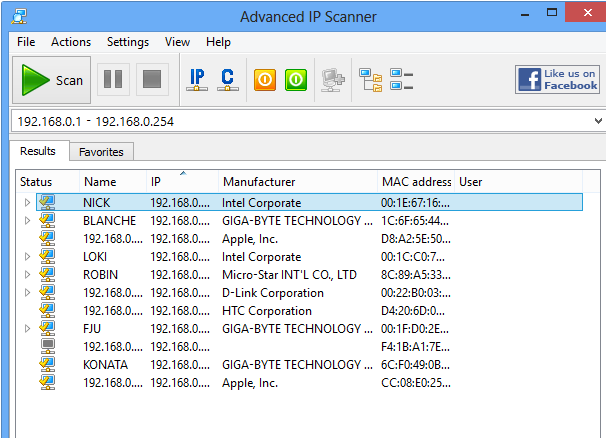Select the FJU name cell
The height and width of the screenshot is (438, 606).
click(x=92, y=329)
